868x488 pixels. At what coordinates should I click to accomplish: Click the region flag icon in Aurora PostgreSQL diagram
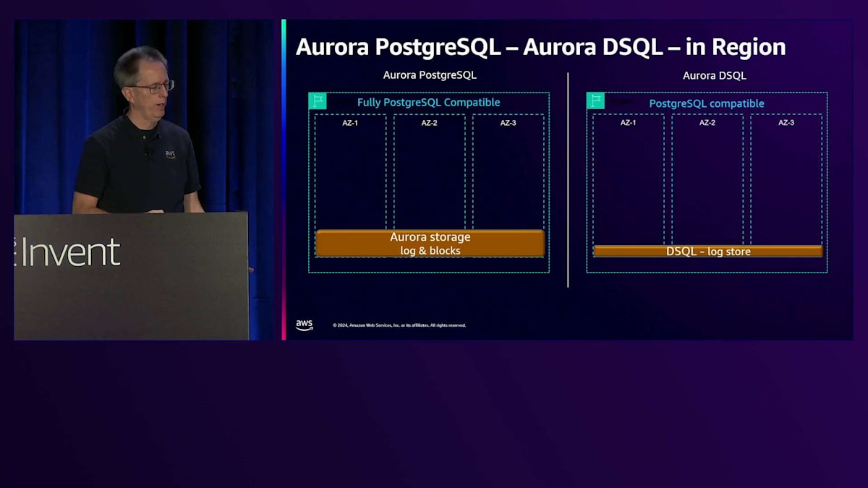pos(318,101)
